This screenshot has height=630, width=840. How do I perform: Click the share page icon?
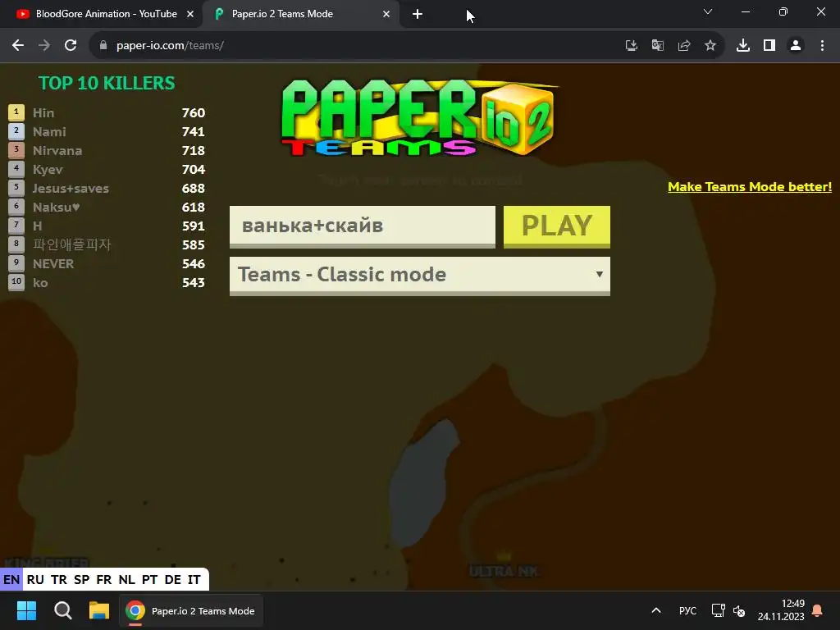tap(684, 46)
